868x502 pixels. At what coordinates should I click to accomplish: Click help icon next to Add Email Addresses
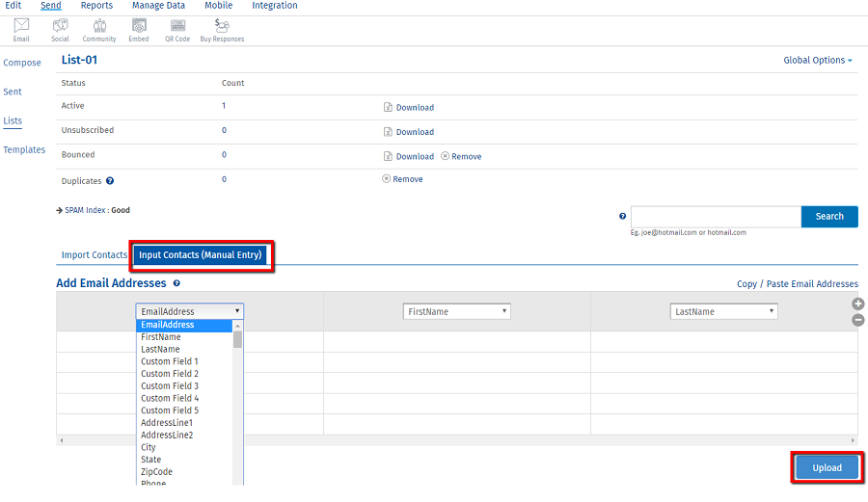[x=176, y=283]
